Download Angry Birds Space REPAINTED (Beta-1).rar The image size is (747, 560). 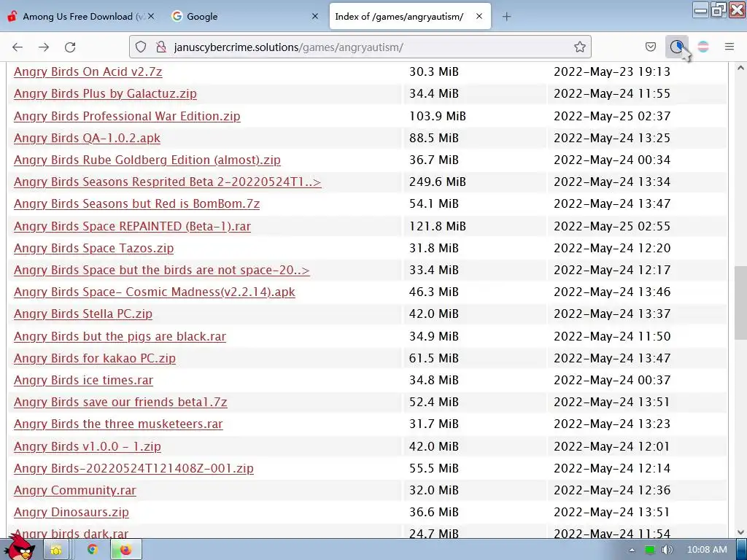(133, 226)
